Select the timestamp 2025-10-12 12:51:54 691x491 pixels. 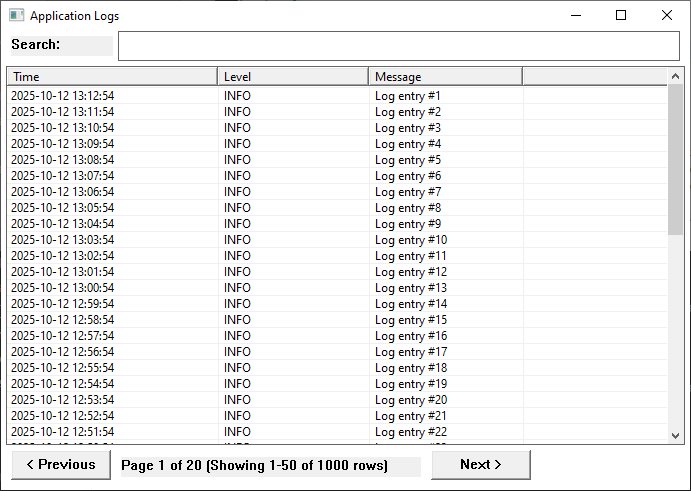(x=63, y=432)
